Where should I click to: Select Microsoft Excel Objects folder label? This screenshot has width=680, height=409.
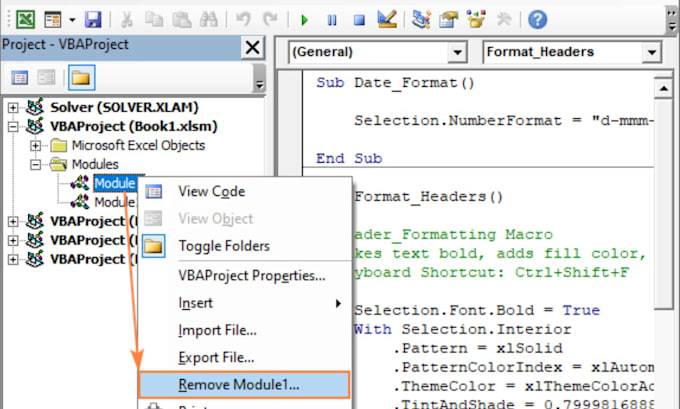[138, 145]
